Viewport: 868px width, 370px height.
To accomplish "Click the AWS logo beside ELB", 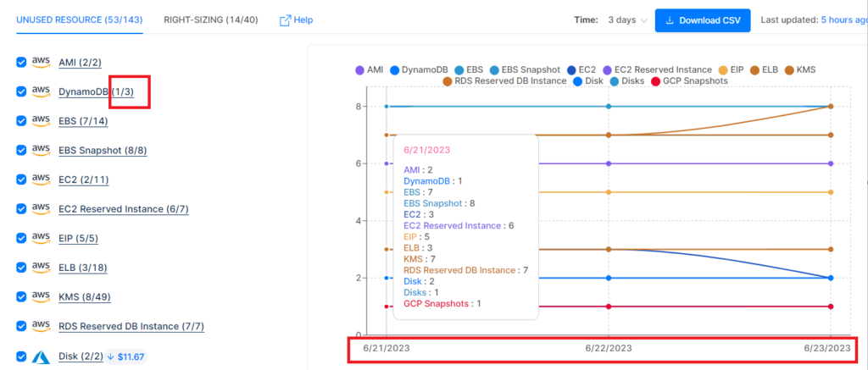I will pyautogui.click(x=41, y=268).
